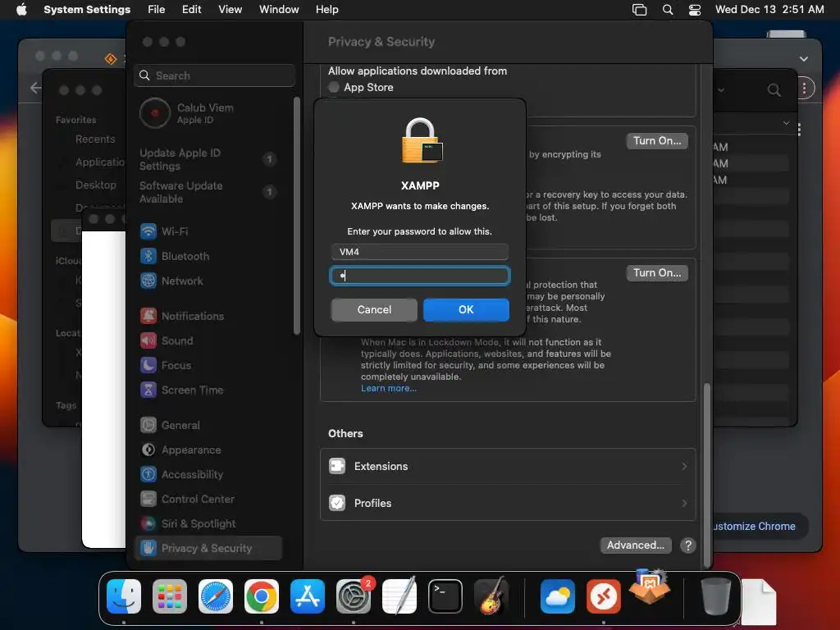
Task: Select Accessibility in the sidebar
Action: tap(208, 475)
